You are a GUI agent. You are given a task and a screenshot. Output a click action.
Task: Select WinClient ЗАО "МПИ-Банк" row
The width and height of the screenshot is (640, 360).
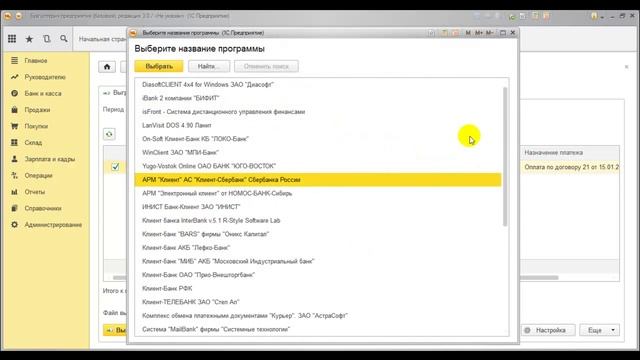[318, 152]
